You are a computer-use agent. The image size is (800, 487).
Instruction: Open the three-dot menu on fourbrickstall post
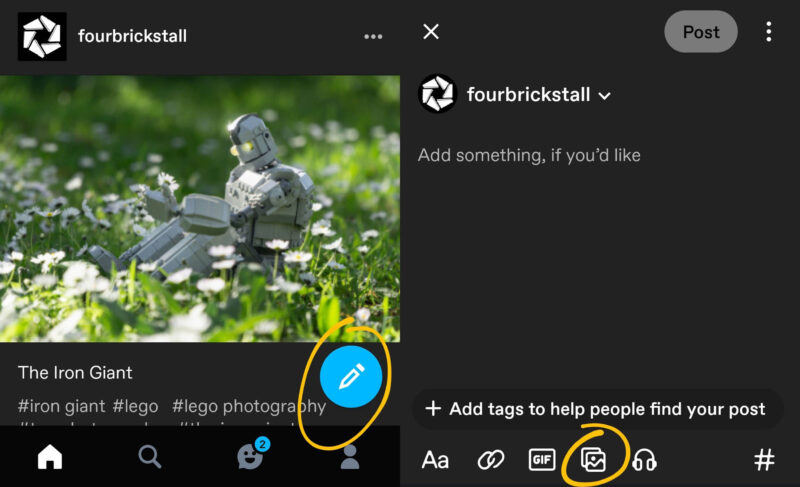click(x=373, y=37)
